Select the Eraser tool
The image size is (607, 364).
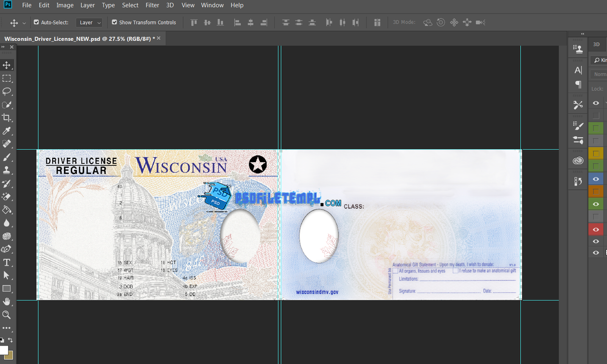(7, 196)
